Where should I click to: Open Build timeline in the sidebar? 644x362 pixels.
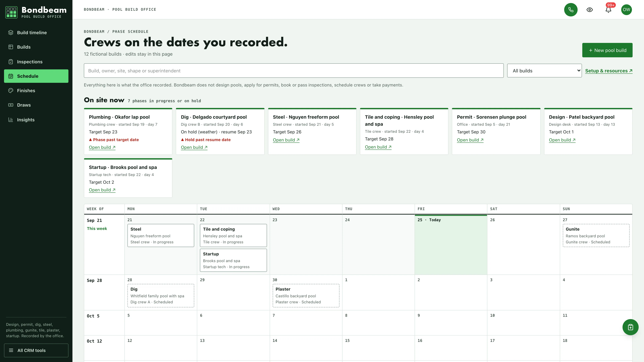click(x=36, y=33)
